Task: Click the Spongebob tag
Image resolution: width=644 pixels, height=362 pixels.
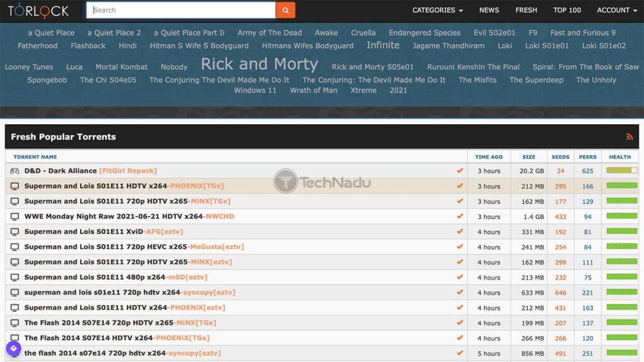Action: (x=47, y=80)
